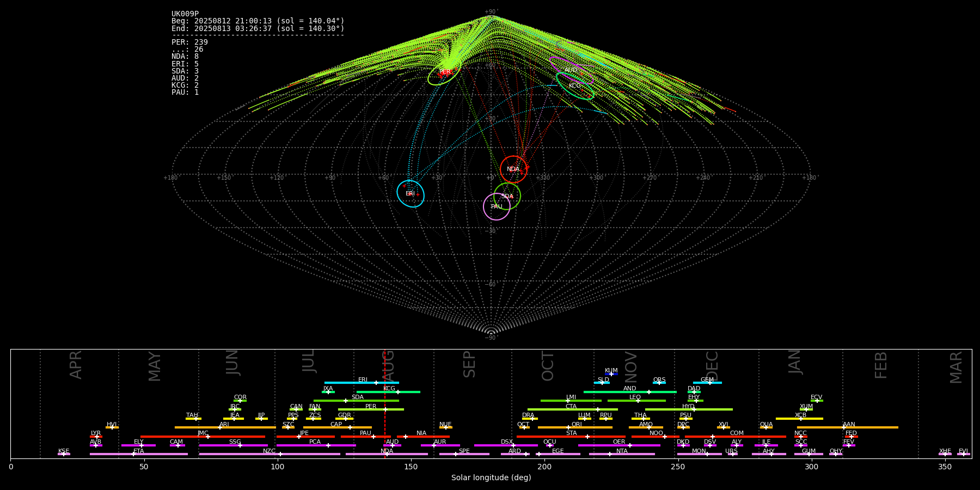Viewport: 980px width, 490px height.
Task: Click the AUG month label in the timeline
Action: click(388, 366)
